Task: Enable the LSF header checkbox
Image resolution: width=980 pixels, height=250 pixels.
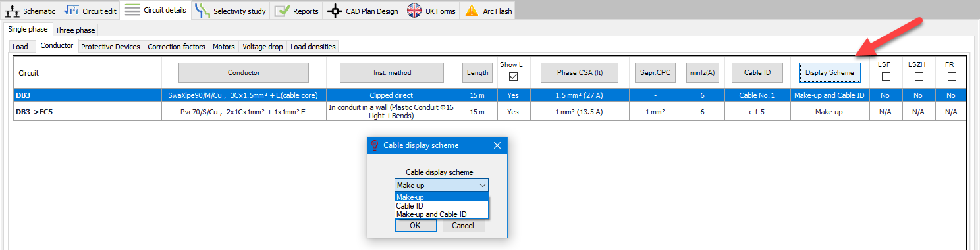Action: (x=886, y=76)
